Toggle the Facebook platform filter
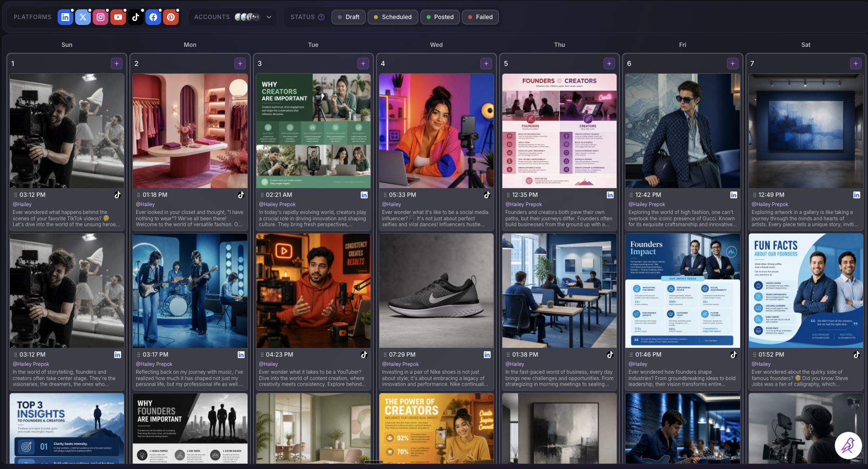868x469 pixels. 153,17
